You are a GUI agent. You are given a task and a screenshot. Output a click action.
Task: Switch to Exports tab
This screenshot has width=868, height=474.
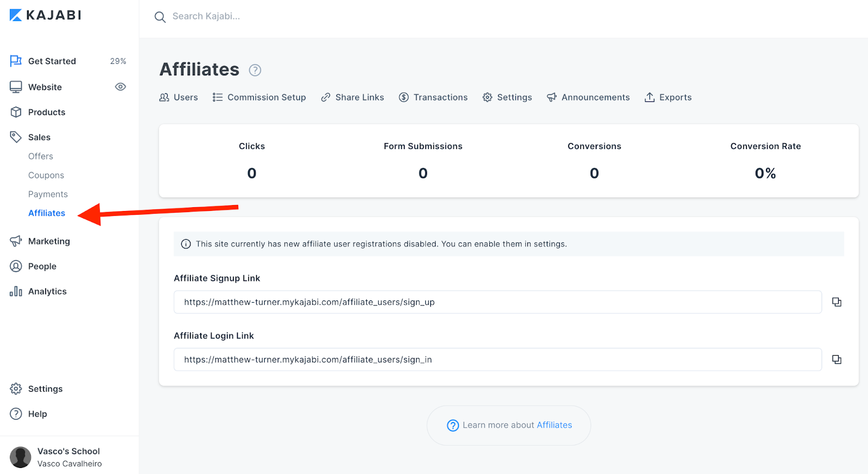point(675,97)
